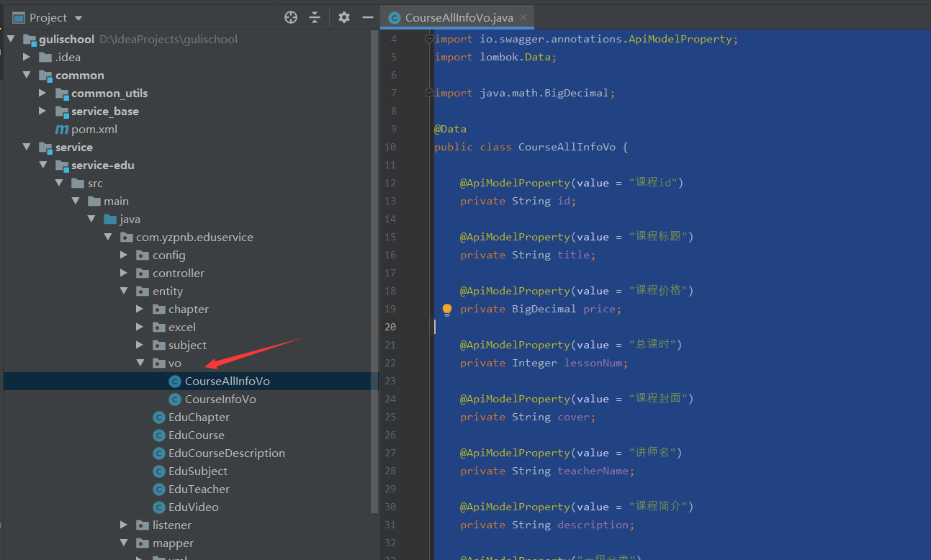The image size is (931, 560).
Task: Collapse the main folder arrow
Action: tap(75, 201)
